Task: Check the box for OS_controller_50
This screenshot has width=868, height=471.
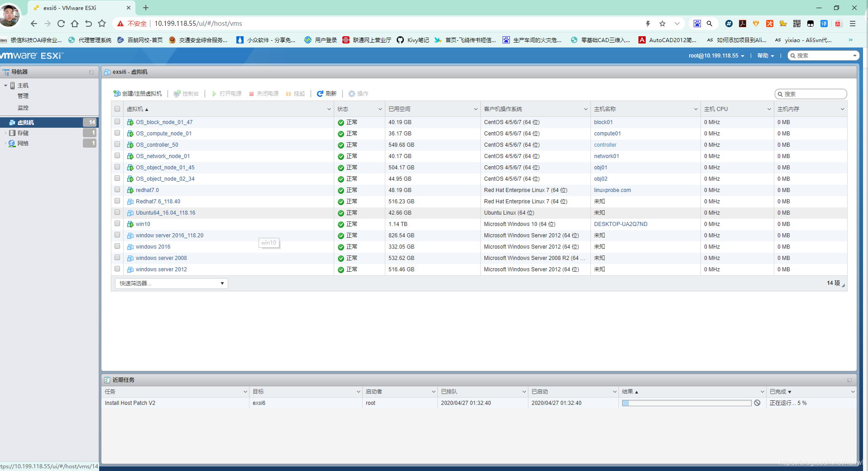Action: click(x=117, y=144)
